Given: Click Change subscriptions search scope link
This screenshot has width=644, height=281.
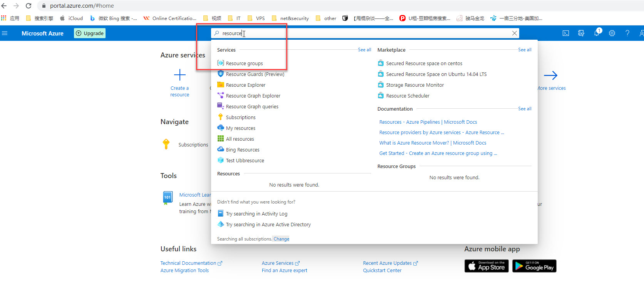Looking at the screenshot, I should click(x=281, y=239).
